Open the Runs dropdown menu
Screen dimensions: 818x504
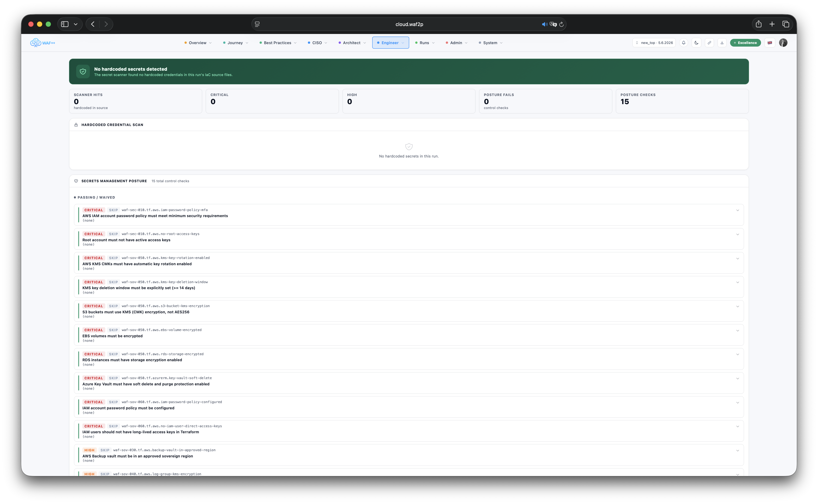[x=425, y=43]
